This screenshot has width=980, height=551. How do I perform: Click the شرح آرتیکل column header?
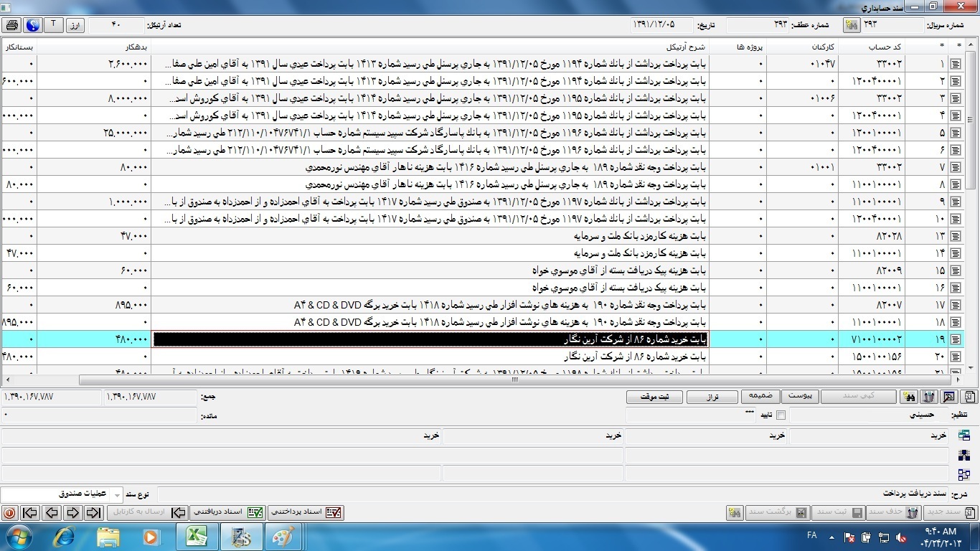point(430,47)
